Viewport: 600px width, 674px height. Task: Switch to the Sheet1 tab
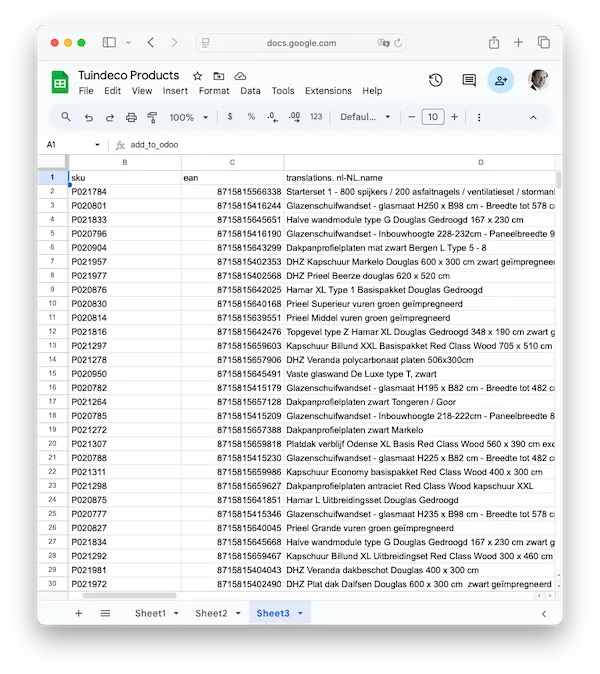(150, 613)
